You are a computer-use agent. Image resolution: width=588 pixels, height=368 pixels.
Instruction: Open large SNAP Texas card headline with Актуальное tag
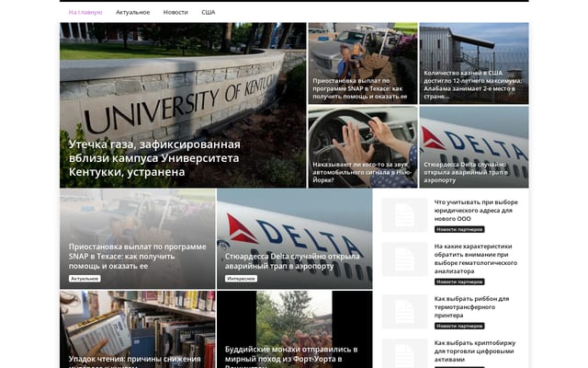137,257
